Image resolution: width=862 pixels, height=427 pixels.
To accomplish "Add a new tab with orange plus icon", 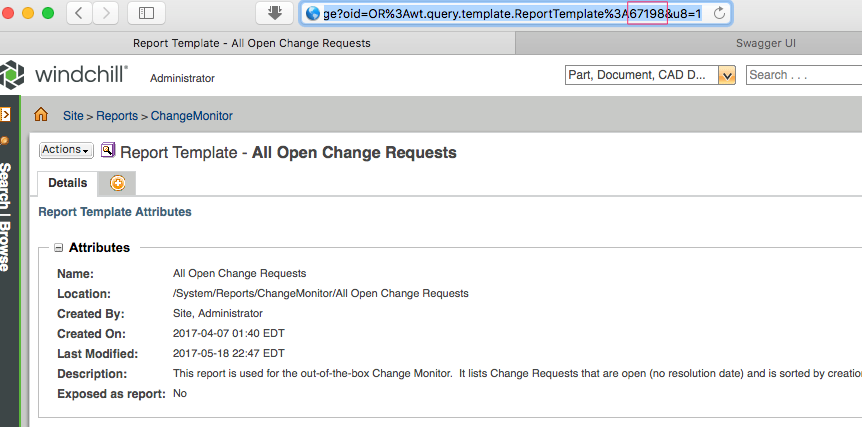I will coord(117,184).
